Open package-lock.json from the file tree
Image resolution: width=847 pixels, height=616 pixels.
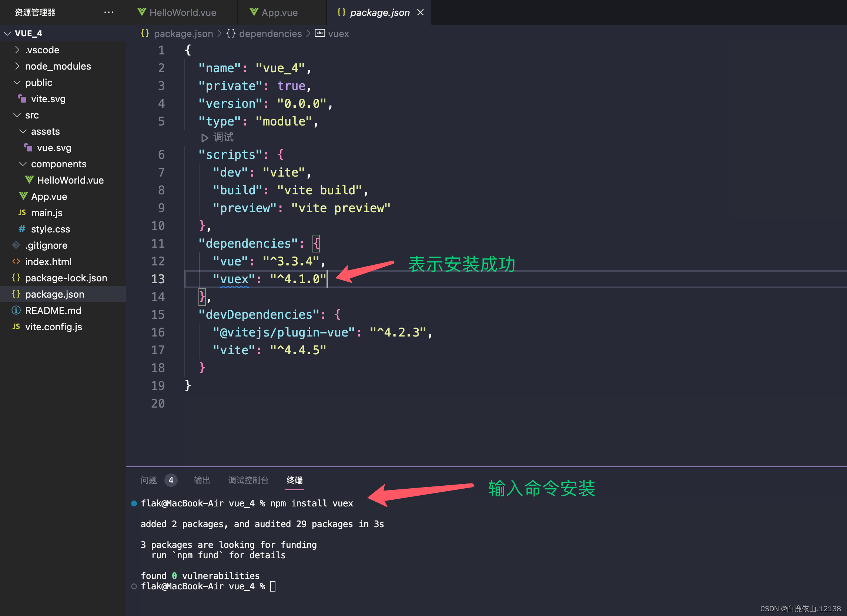click(66, 278)
